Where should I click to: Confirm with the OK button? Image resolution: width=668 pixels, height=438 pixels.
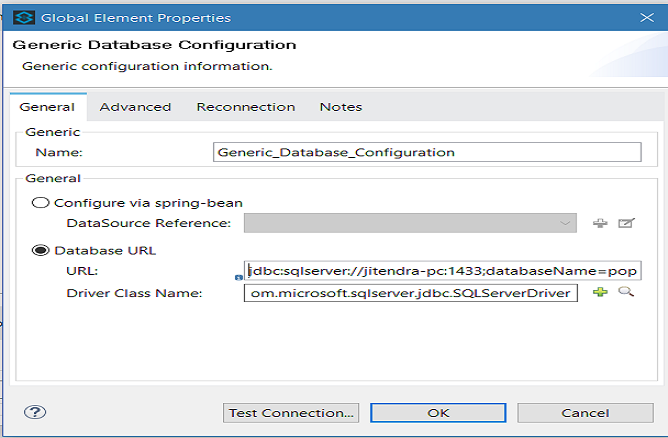pyautogui.click(x=438, y=412)
